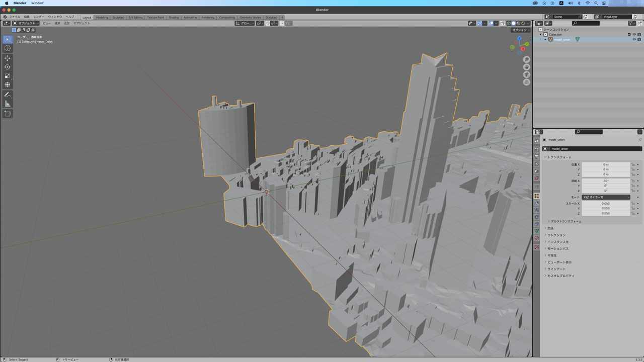The image size is (644, 362).
Task: Click the outliner search field
Action: [x=586, y=23]
